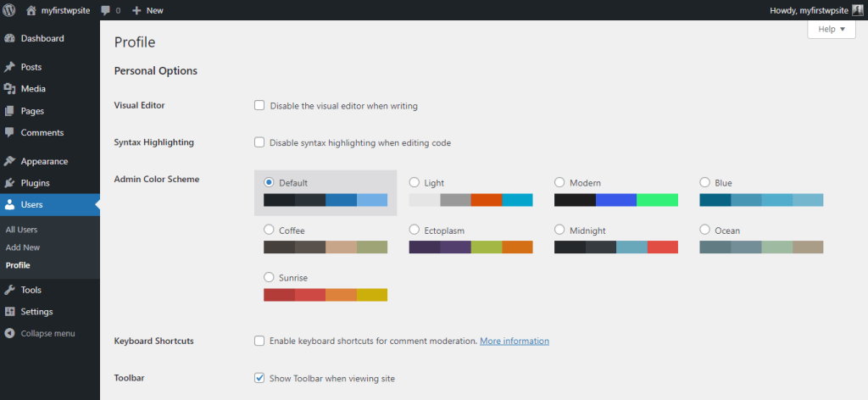This screenshot has width=868, height=400.
Task: Click the WordPress logo icon
Action: 8,10
